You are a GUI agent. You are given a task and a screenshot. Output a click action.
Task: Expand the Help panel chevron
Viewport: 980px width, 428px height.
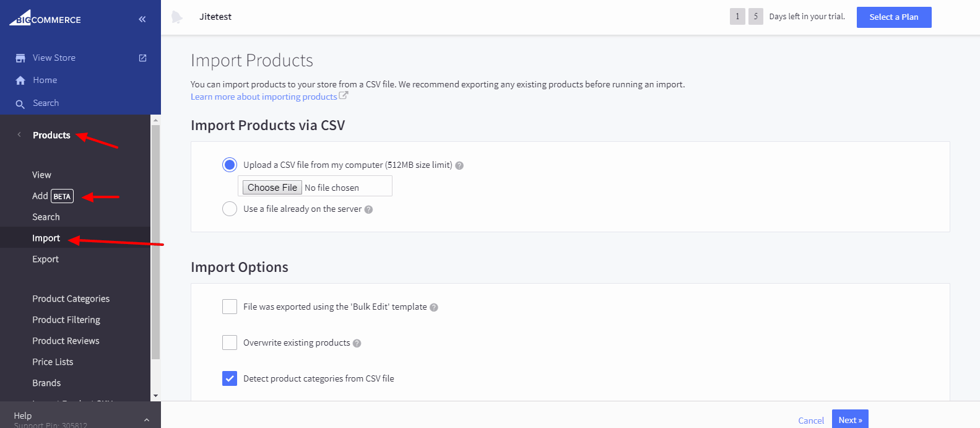click(x=147, y=419)
